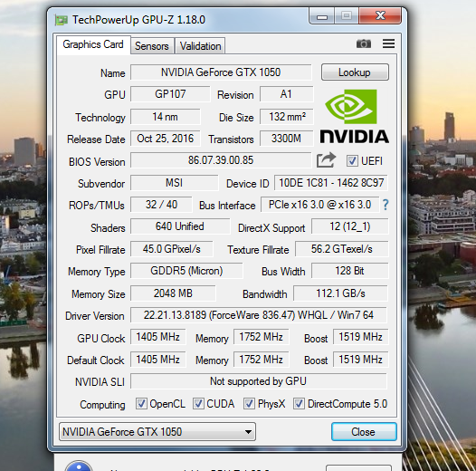Click the Name field NVIDIA GeForce GTX 1050
The height and width of the screenshot is (471, 476).
pos(221,72)
